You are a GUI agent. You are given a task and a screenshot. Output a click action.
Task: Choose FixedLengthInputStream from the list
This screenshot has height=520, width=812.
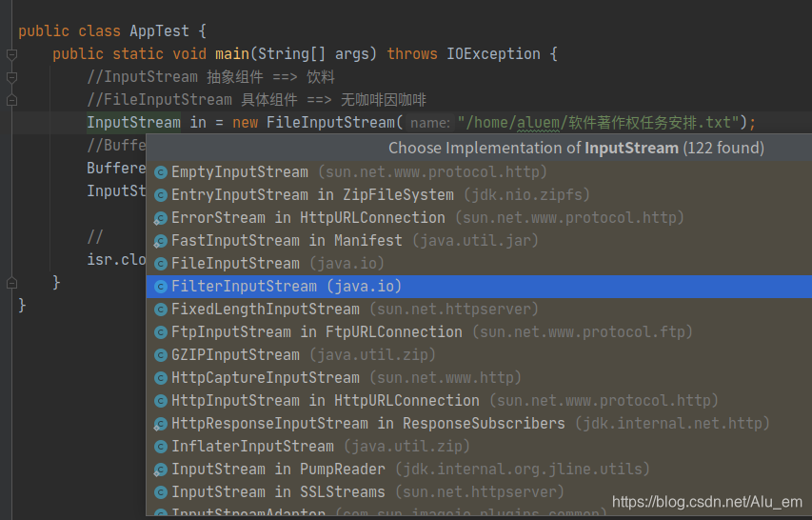479,310
